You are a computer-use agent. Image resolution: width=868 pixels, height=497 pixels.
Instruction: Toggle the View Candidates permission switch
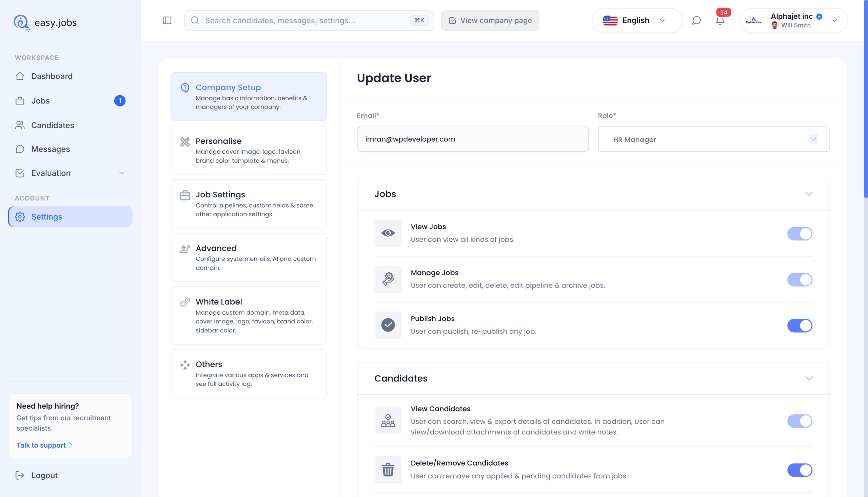(x=800, y=421)
